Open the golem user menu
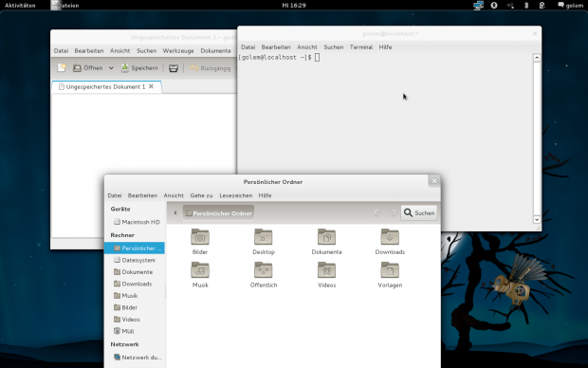Screen dimensions: 588x368 click(x=570, y=6)
